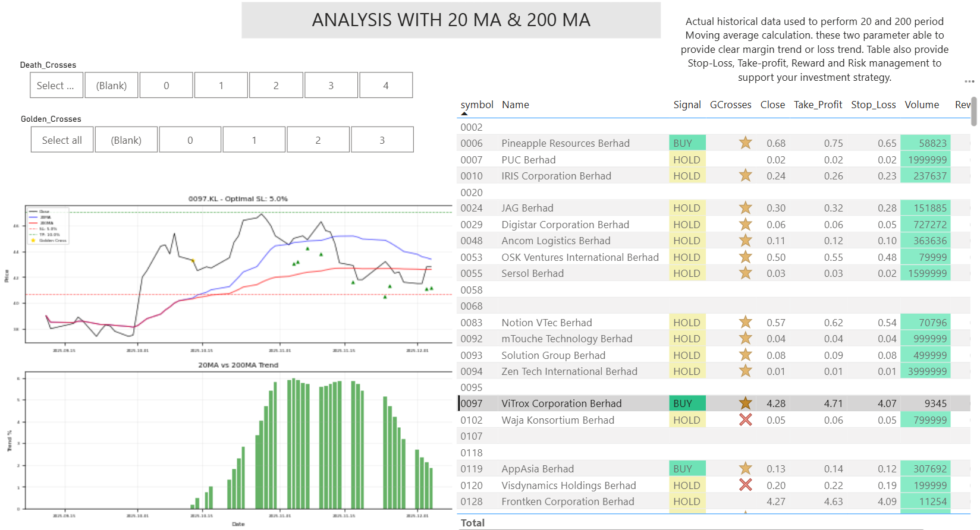Click symbol 0107 row
The width and height of the screenshot is (980, 530).
coord(472,436)
